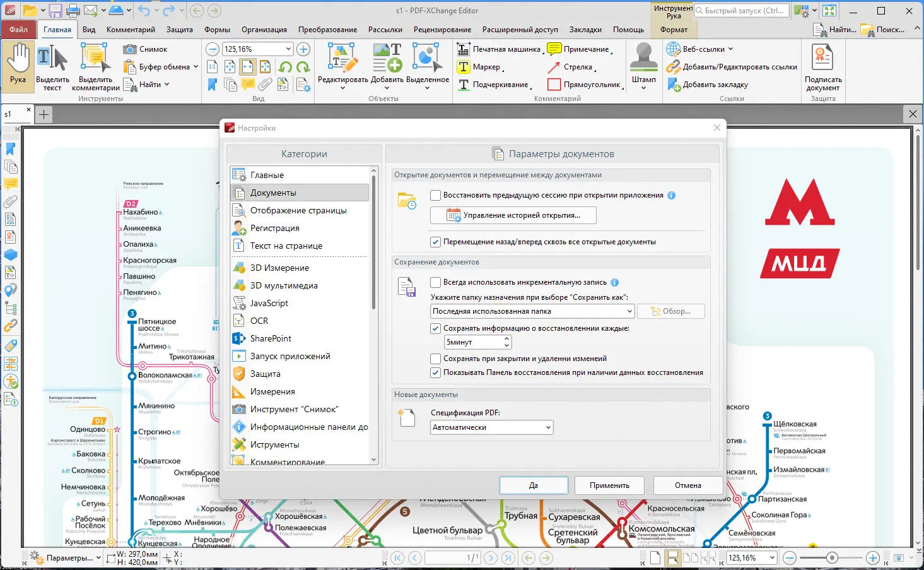
Task: Click the Да button in Настройки
Action: [x=534, y=485]
